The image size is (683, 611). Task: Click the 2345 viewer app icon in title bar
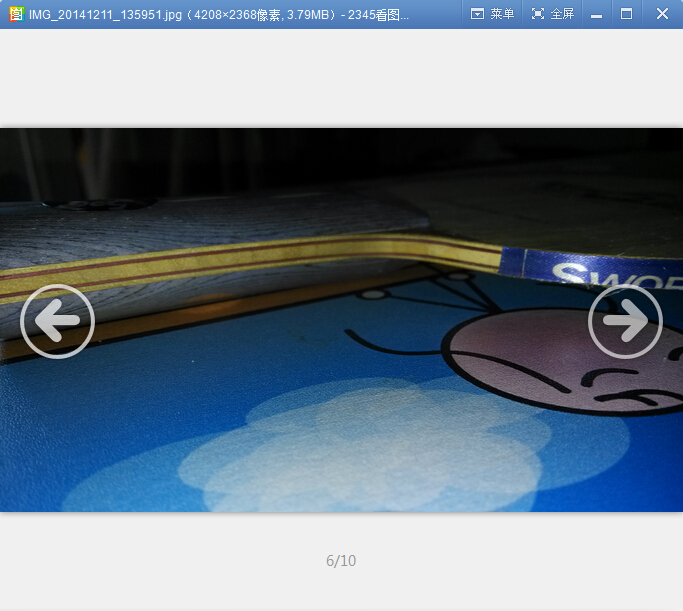coord(15,14)
